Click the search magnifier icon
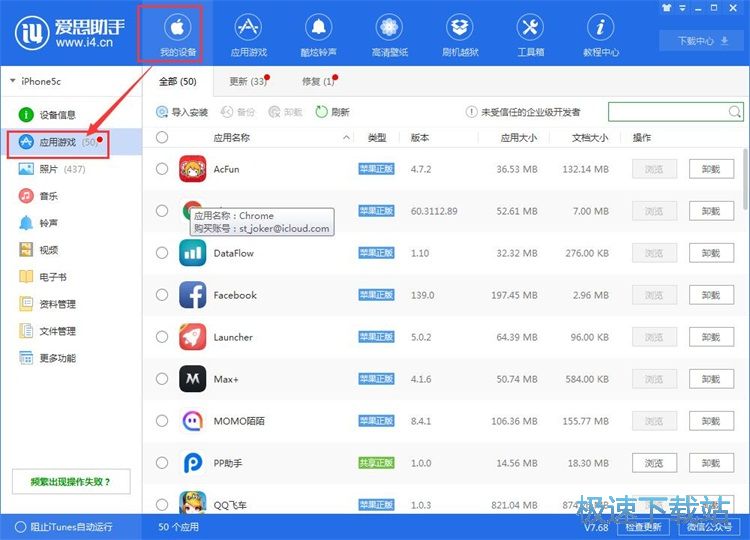 (734, 112)
